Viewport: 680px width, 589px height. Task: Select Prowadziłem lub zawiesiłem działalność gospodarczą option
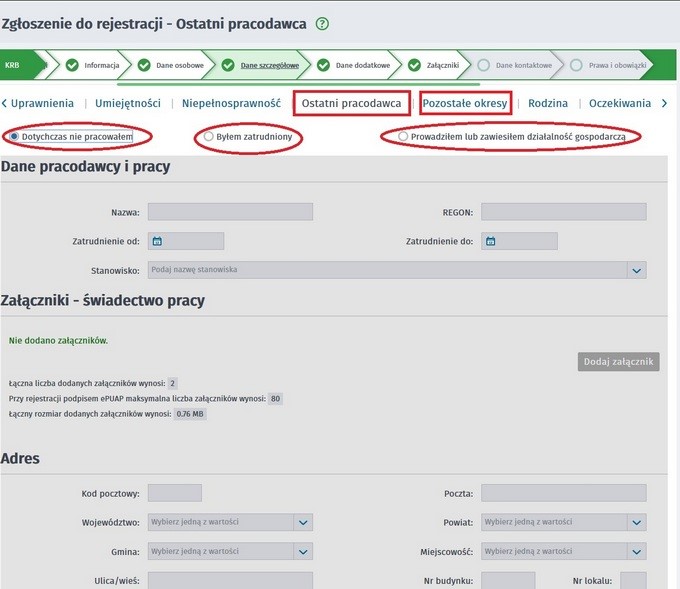click(x=403, y=137)
